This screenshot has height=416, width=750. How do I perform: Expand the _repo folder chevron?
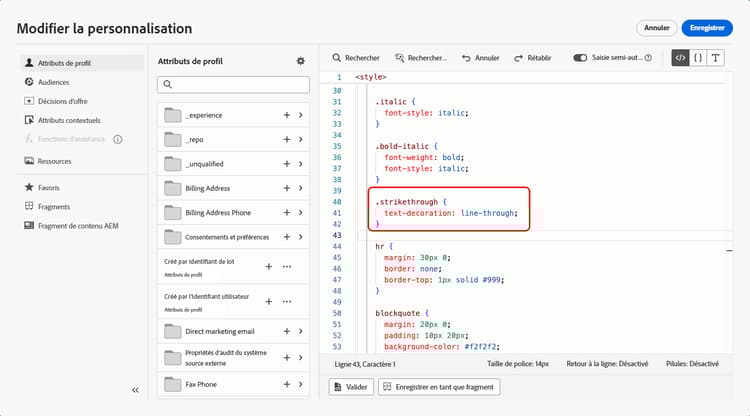point(301,139)
